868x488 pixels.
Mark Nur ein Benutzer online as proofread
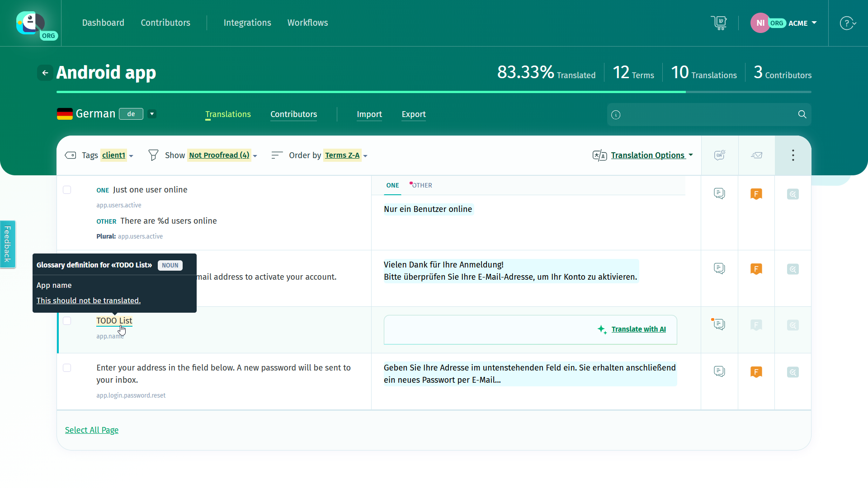point(793,194)
